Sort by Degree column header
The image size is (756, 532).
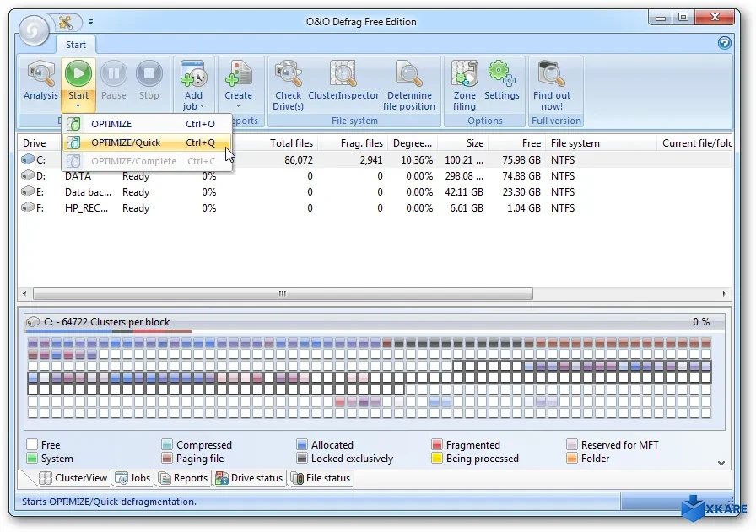pos(413,143)
